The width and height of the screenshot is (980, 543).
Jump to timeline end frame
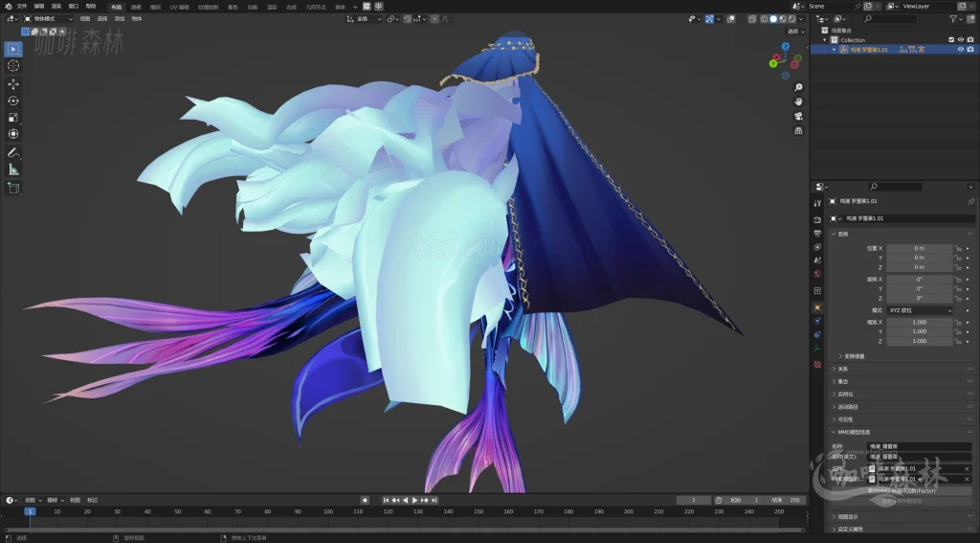(434, 500)
